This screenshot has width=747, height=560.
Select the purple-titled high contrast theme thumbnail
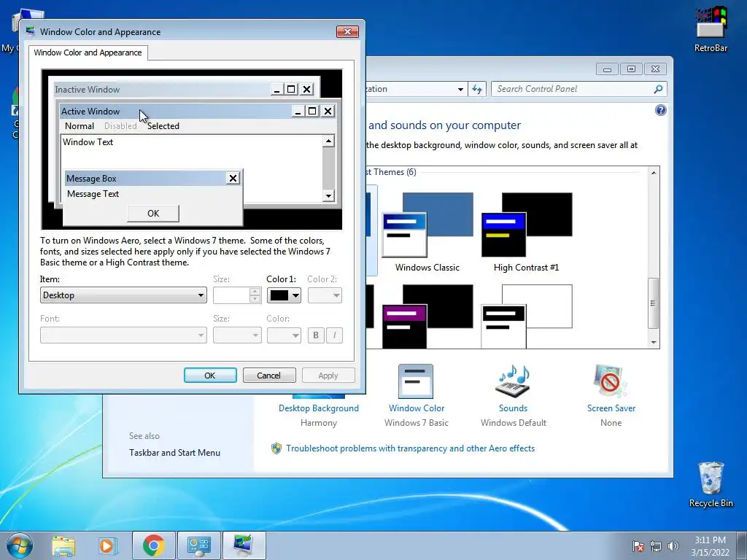tap(427, 316)
